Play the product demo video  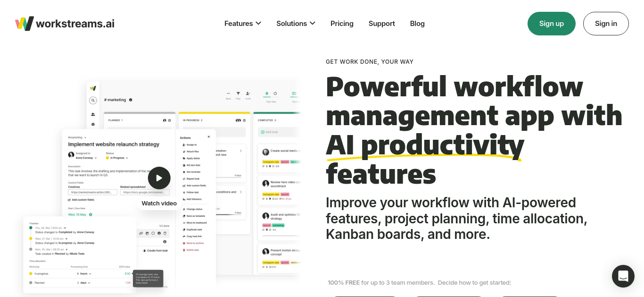(x=159, y=178)
